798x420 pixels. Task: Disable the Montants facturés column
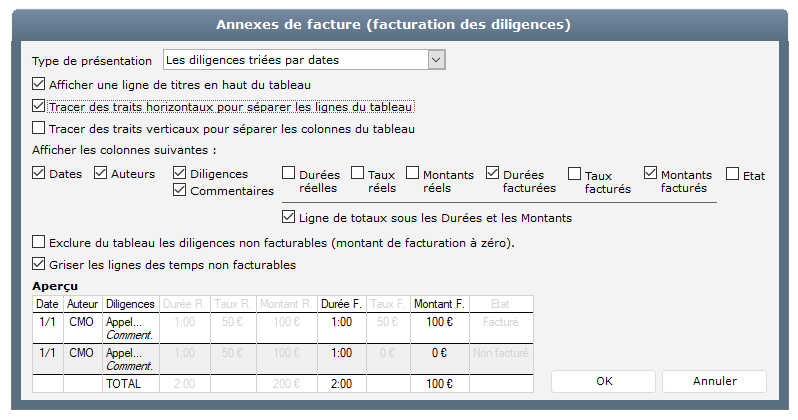(651, 172)
